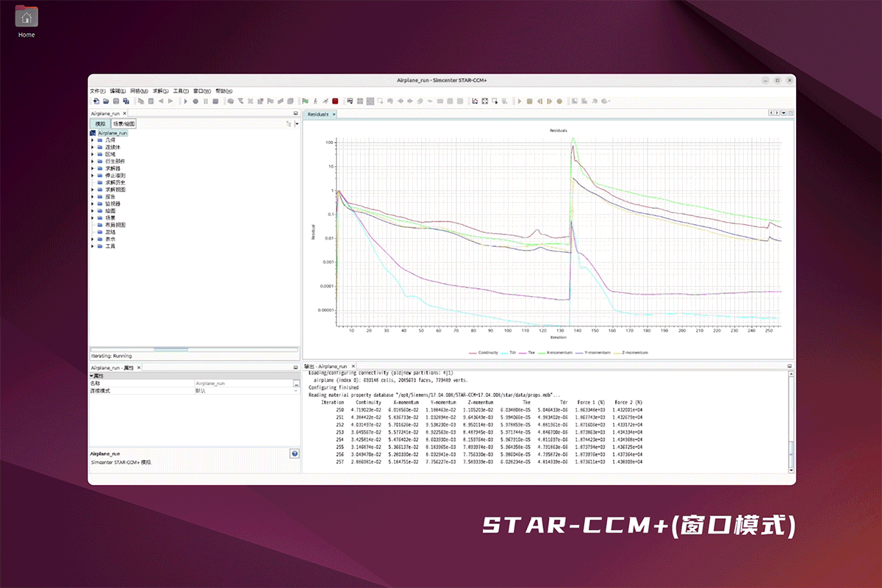Expand the 报告 tree node

click(x=93, y=196)
